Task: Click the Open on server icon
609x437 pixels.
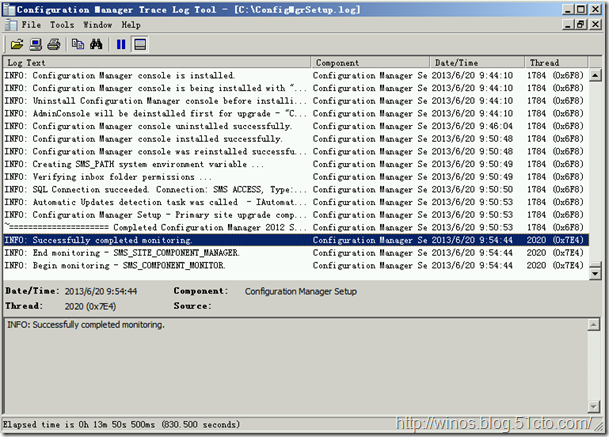Action: (x=35, y=44)
